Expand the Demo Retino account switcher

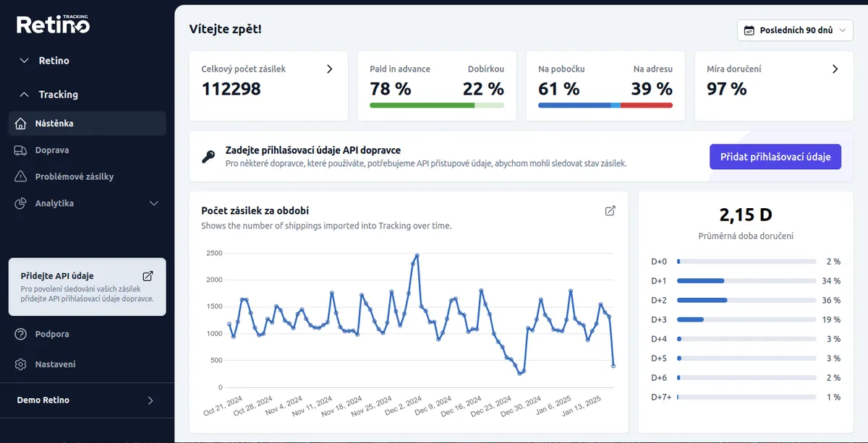(150, 400)
